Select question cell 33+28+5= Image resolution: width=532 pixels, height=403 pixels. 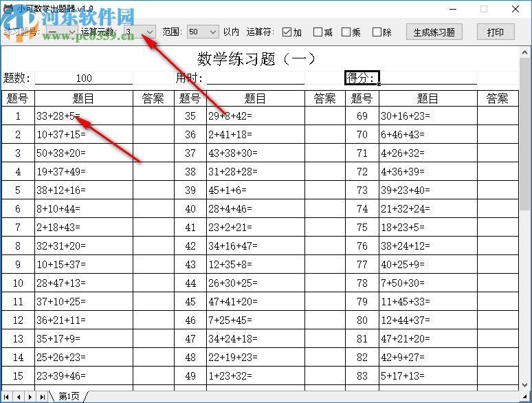click(x=84, y=116)
